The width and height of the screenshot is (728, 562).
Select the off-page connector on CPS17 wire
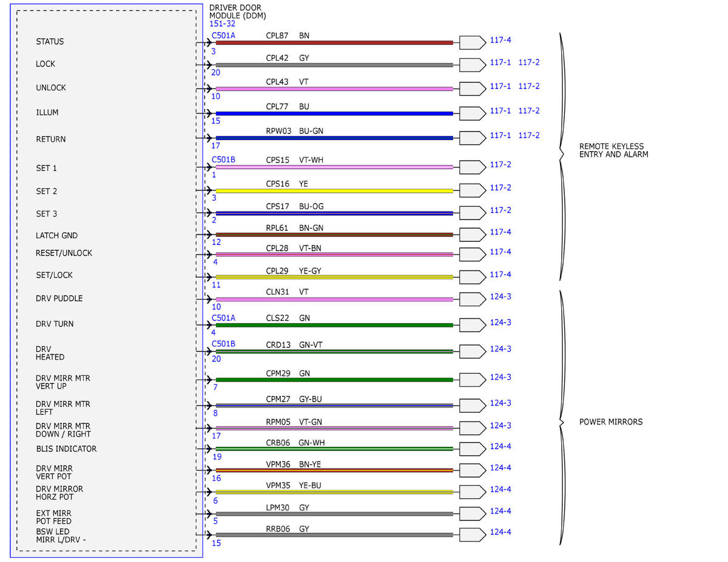point(472,213)
